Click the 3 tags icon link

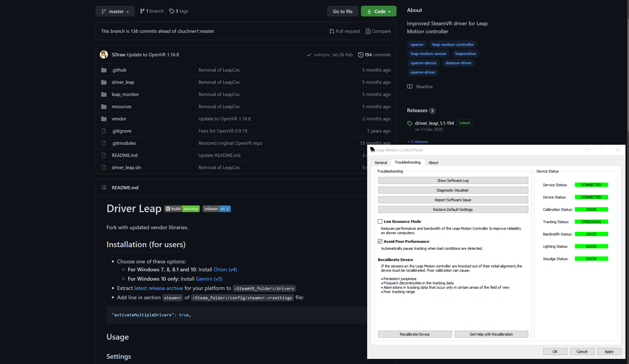coord(179,11)
